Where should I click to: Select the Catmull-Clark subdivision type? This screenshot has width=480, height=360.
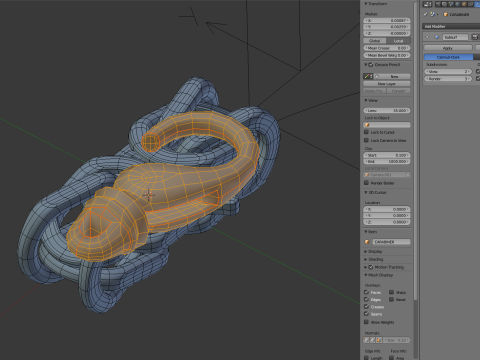point(449,57)
